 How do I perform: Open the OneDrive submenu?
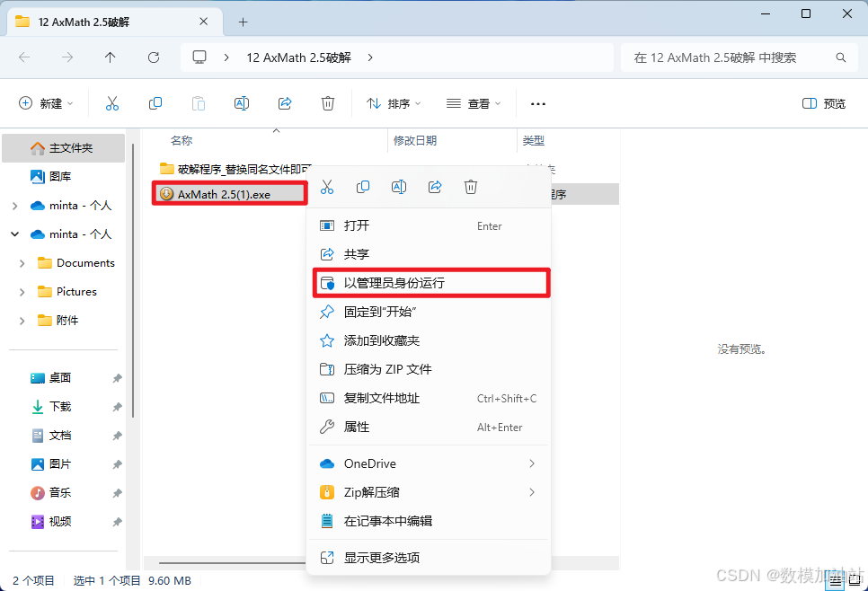click(429, 463)
